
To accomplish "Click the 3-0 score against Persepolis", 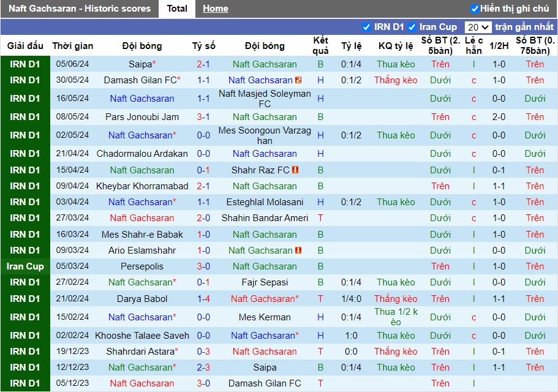I will coord(203,266).
